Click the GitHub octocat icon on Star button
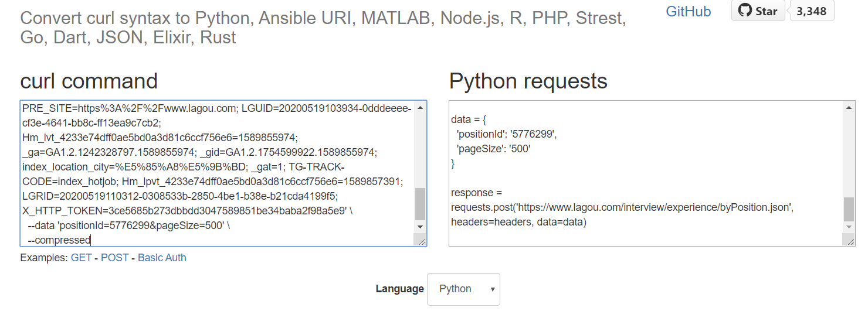 pyautogui.click(x=745, y=11)
